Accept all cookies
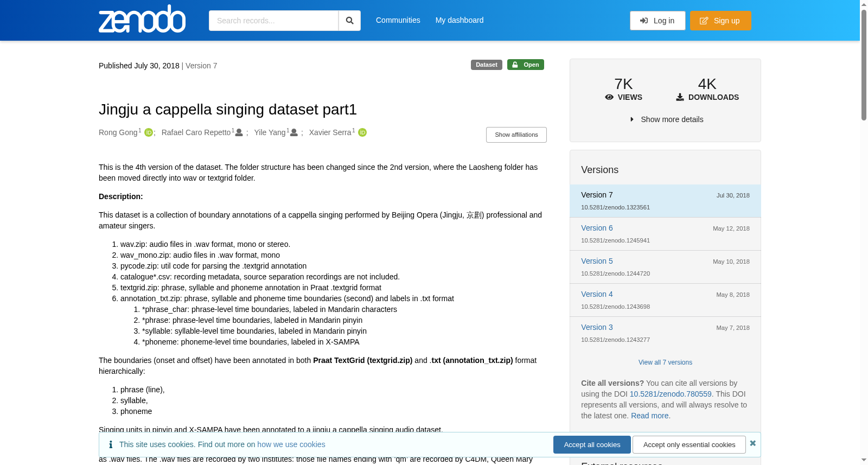This screenshot has width=868, height=465. pos(592,444)
